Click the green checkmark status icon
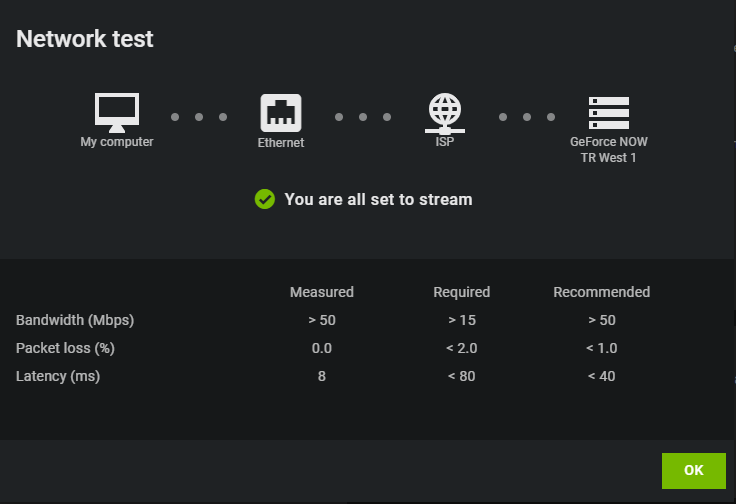The width and height of the screenshot is (736, 504). click(x=265, y=199)
